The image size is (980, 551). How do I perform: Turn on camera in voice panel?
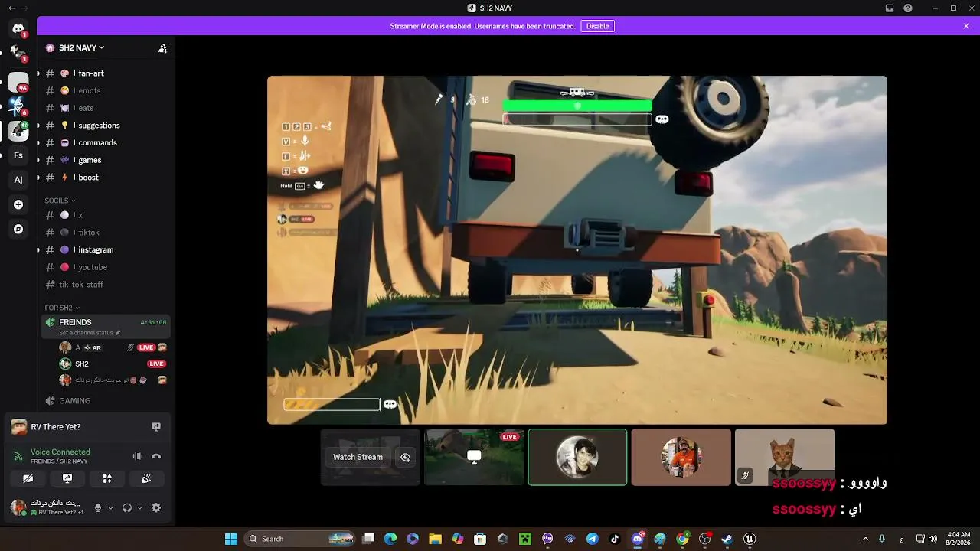(28, 478)
